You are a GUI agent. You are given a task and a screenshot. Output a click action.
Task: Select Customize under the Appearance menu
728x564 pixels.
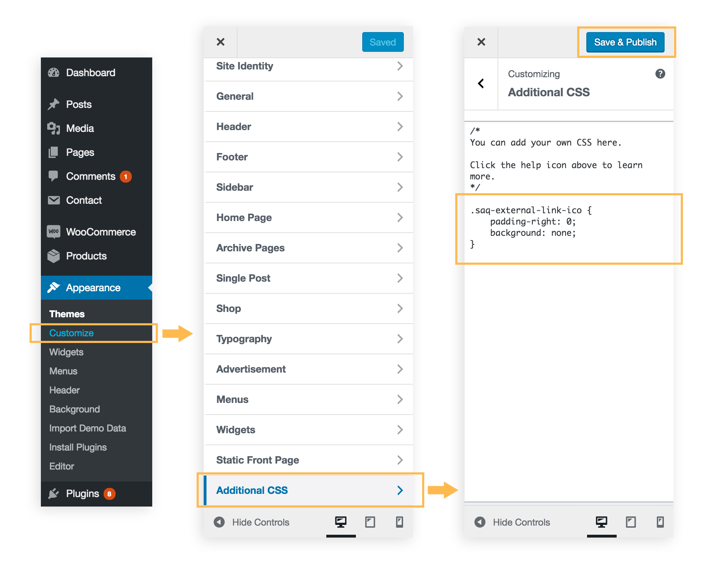72,333
